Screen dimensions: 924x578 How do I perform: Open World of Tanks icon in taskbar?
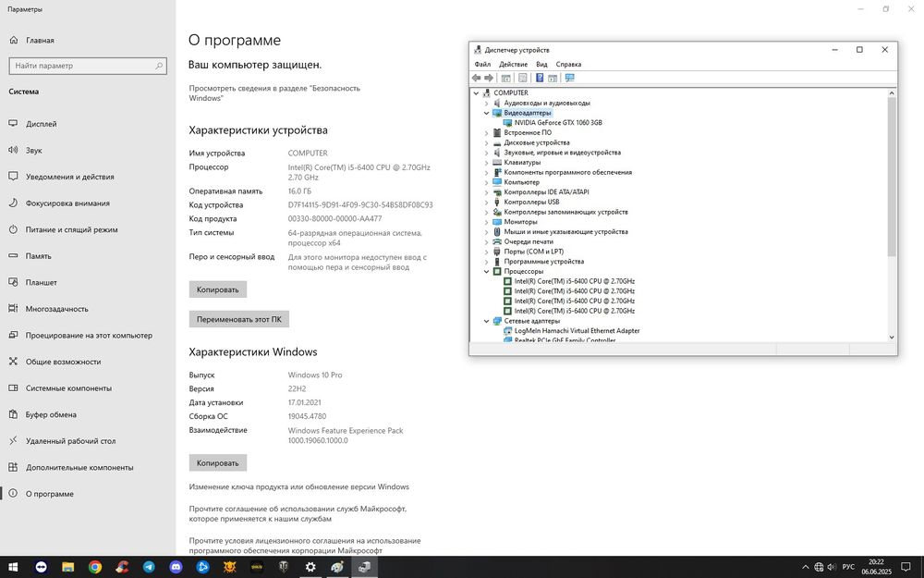pos(284,567)
